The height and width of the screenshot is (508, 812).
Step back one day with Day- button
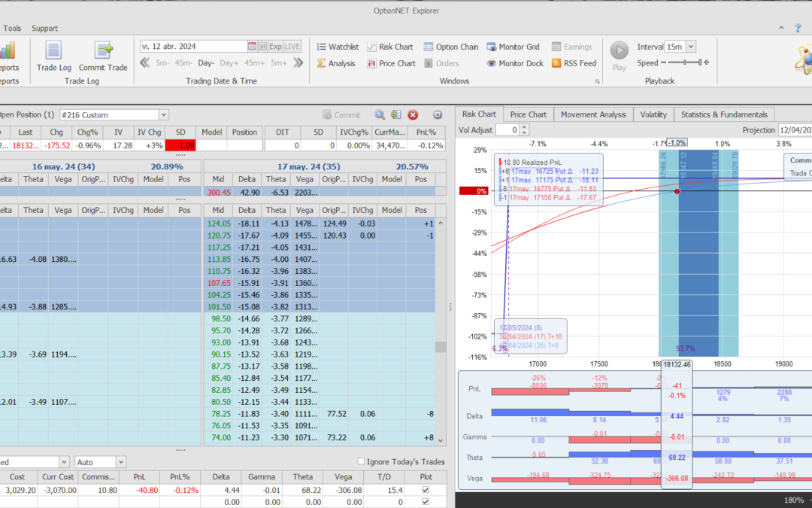click(206, 63)
